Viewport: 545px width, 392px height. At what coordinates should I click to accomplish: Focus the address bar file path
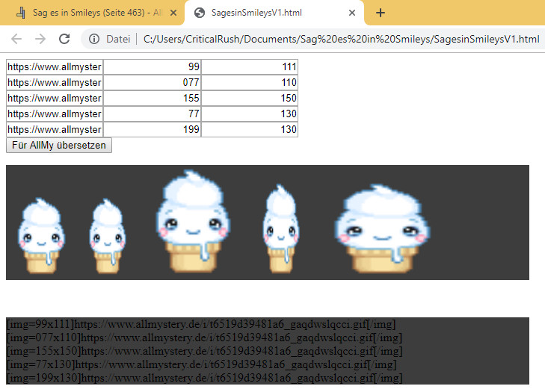[341, 39]
